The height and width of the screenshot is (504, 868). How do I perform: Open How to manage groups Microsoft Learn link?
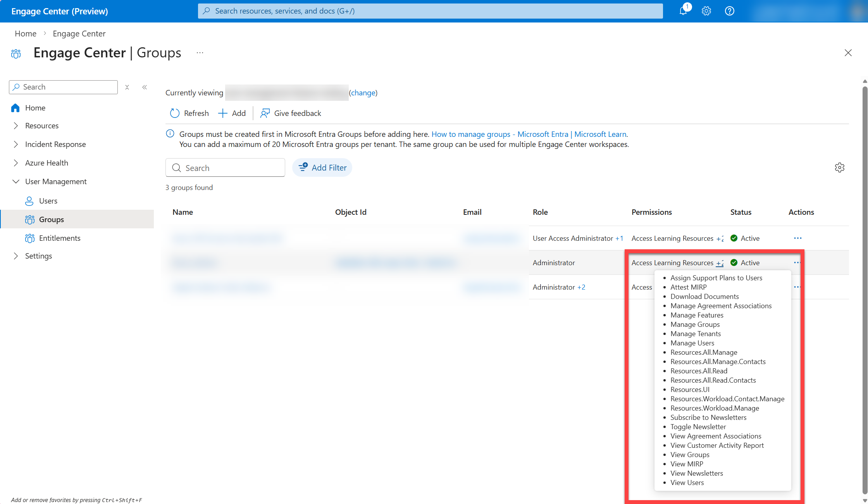coord(529,134)
